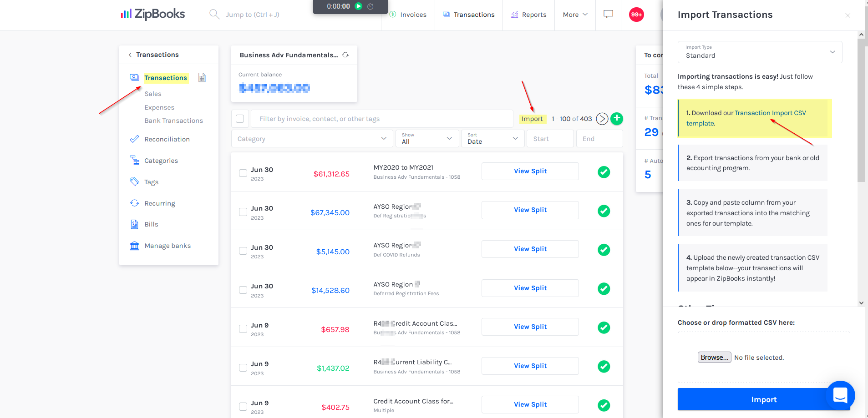Select Reconciliation in the sidebar
The width and height of the screenshot is (868, 418).
[x=167, y=139]
